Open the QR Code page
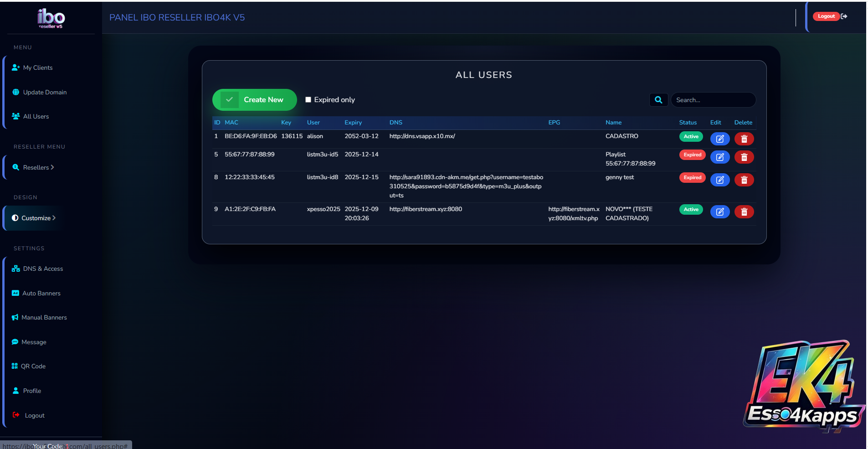The height and width of the screenshot is (449, 868). [x=33, y=366]
